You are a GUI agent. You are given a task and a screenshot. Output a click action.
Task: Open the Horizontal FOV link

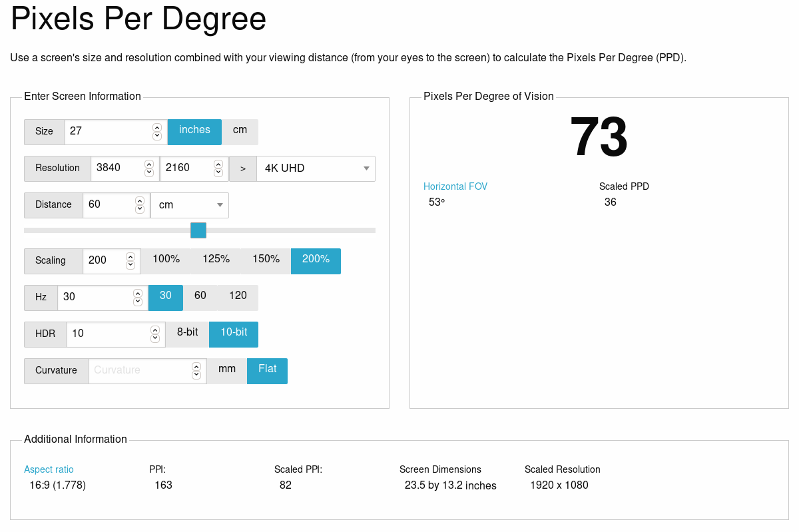(x=455, y=186)
